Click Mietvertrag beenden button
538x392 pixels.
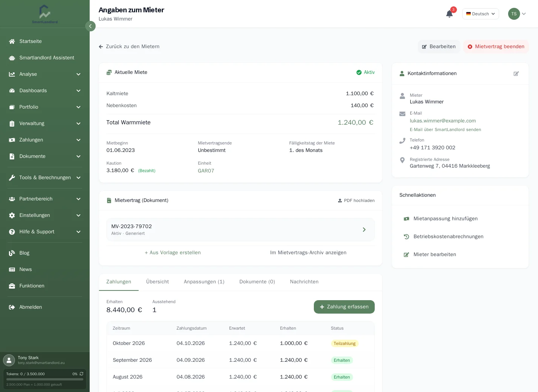point(496,47)
